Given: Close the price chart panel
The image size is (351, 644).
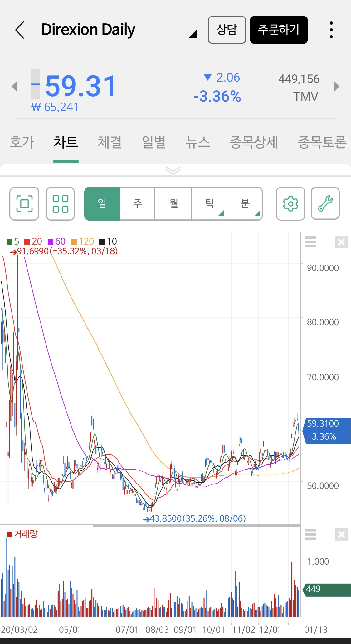Looking at the screenshot, I should [341, 242].
